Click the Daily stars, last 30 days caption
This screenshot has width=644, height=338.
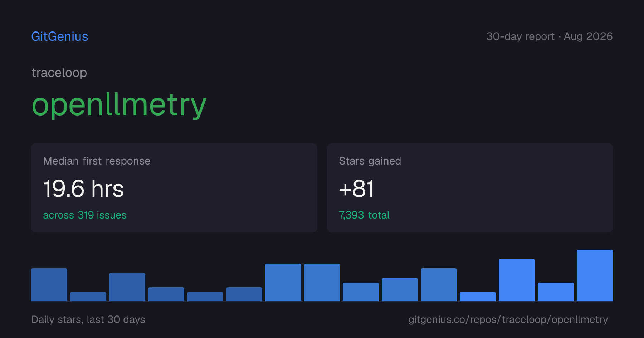pyautogui.click(x=88, y=319)
